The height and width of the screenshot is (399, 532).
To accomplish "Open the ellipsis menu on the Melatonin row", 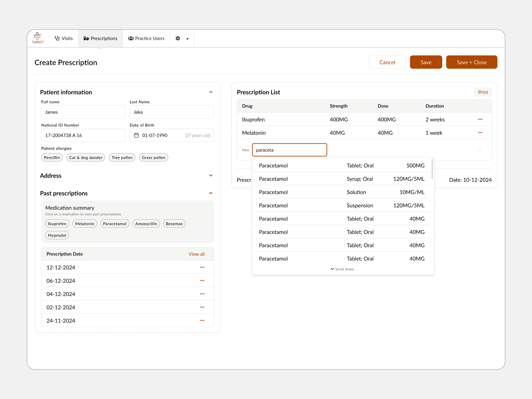I will tap(480, 132).
